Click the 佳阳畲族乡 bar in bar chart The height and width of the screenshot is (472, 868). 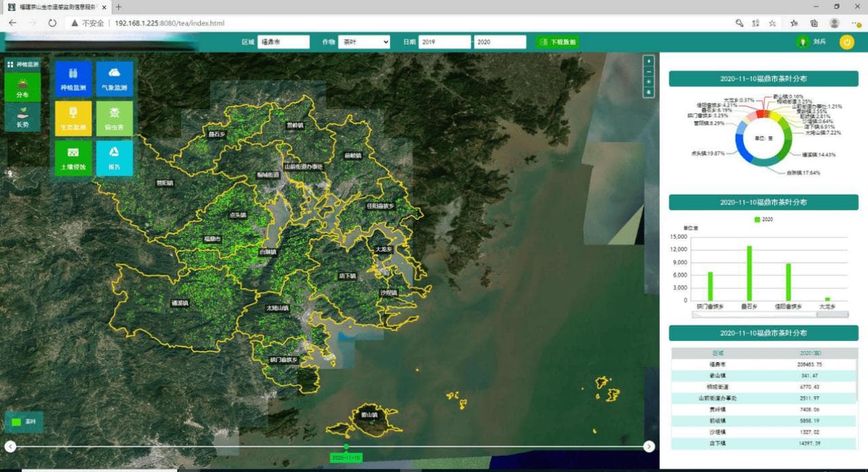click(x=789, y=281)
